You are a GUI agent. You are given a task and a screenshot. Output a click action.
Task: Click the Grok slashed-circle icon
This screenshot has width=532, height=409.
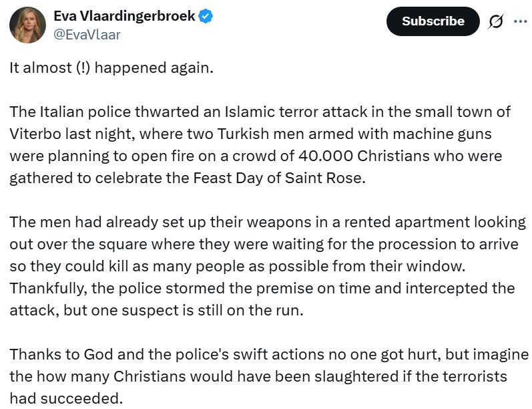point(495,21)
